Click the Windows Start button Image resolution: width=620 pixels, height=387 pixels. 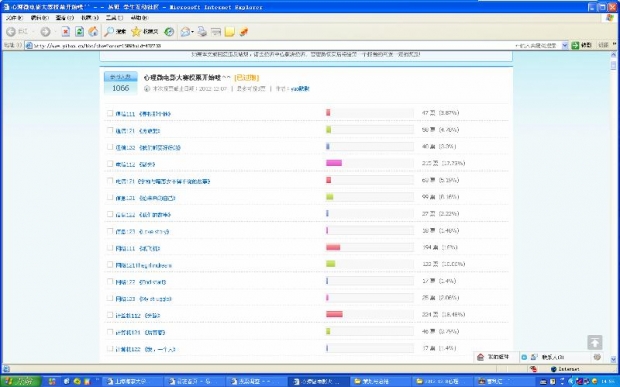(x=21, y=381)
